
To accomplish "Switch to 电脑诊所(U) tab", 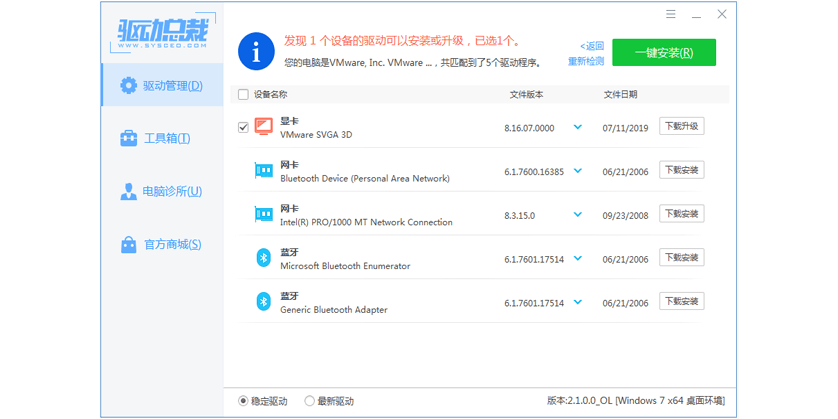I will (x=160, y=191).
